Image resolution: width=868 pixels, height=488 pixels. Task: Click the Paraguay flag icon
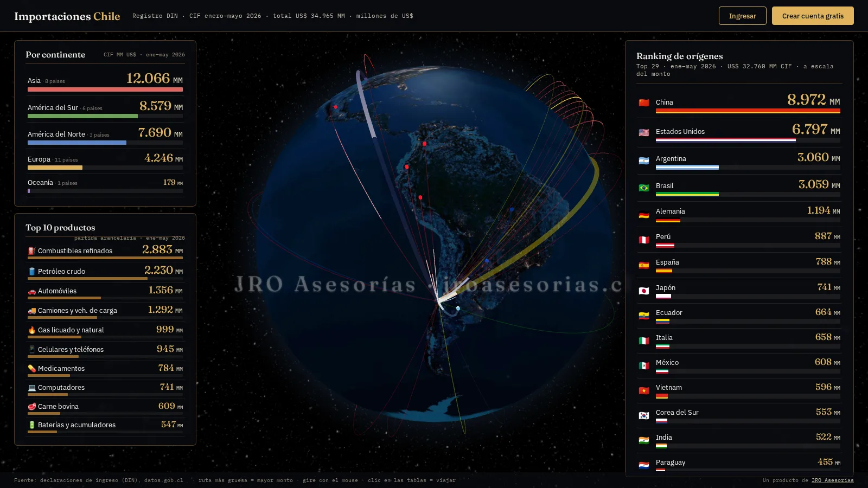[644, 465]
